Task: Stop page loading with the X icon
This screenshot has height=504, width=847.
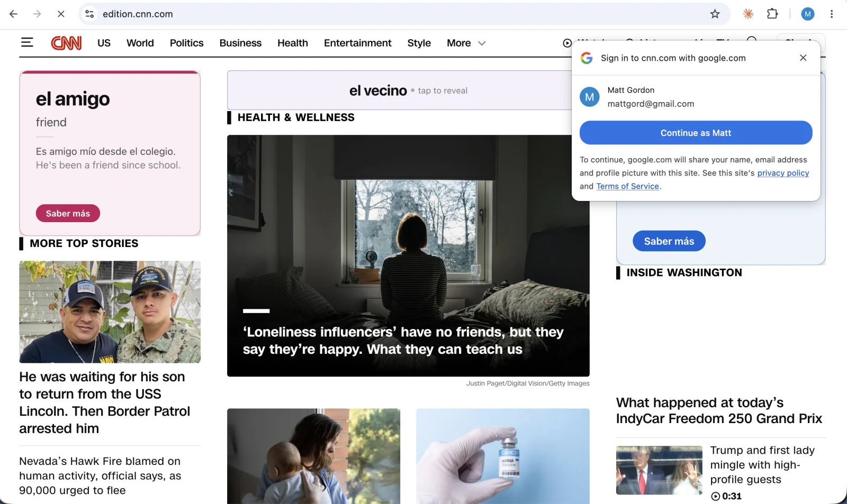Action: pyautogui.click(x=61, y=14)
